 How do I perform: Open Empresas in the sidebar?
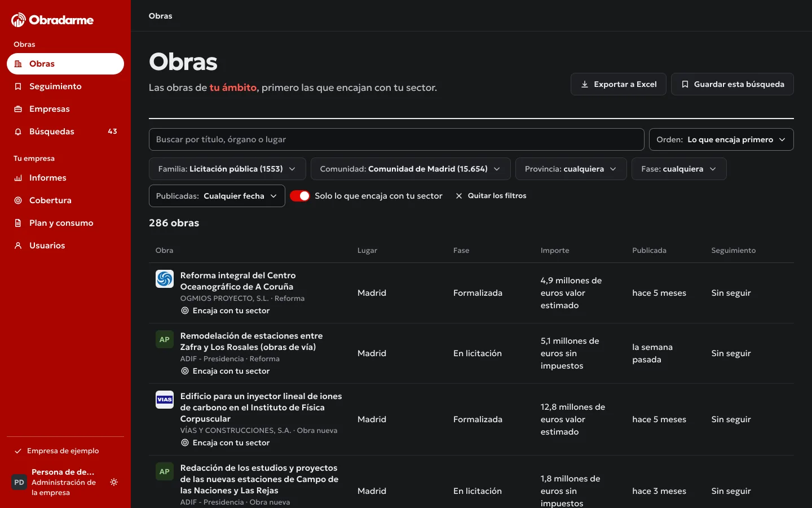(65, 109)
